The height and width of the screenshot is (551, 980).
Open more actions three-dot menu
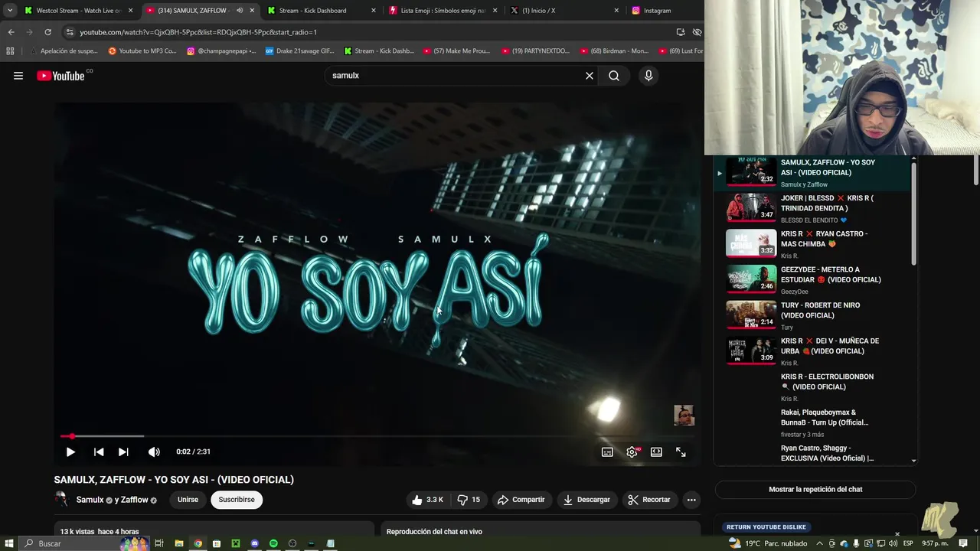pos(691,500)
